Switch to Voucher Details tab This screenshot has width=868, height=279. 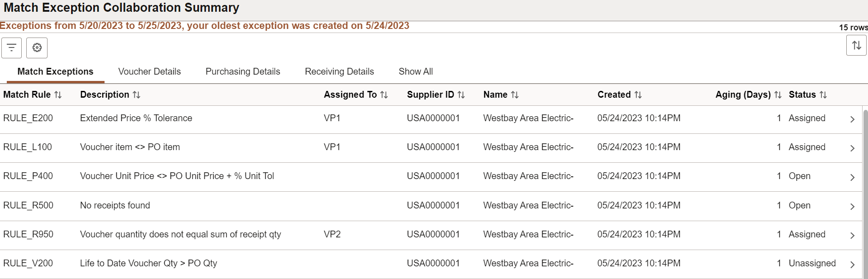pyautogui.click(x=149, y=71)
